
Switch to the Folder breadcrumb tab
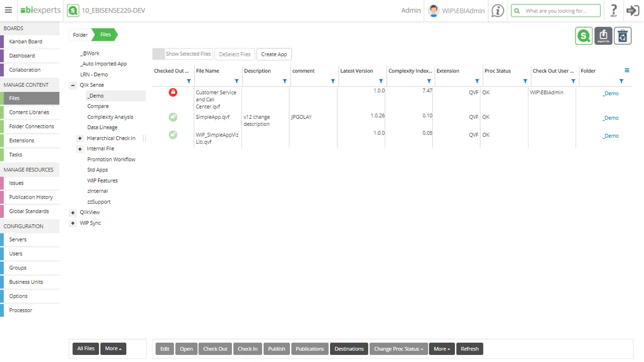pos(80,35)
